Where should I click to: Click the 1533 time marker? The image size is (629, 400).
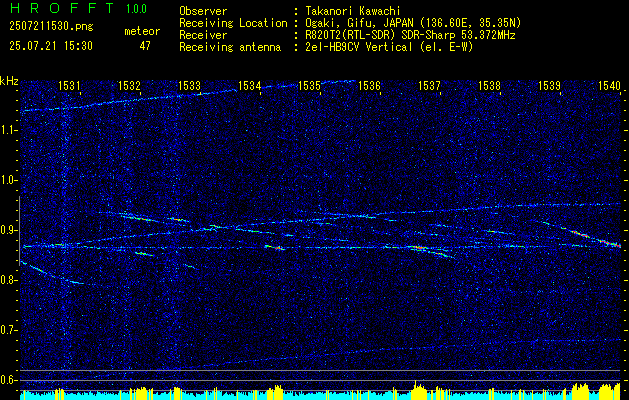(x=189, y=85)
